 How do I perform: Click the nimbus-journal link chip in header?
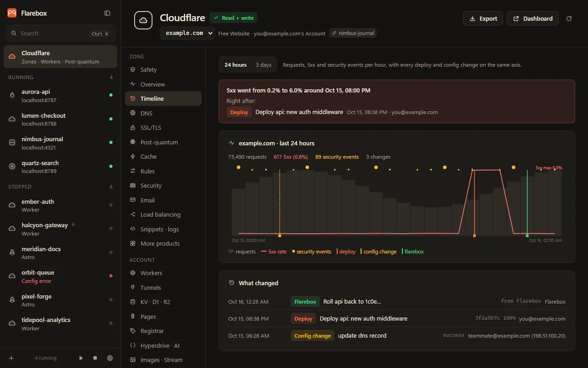[x=353, y=33]
